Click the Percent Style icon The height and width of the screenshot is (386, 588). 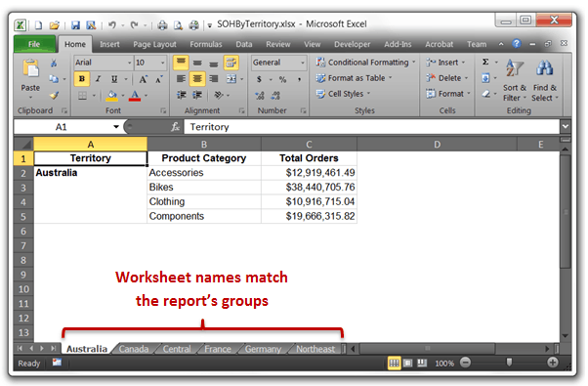(282, 79)
